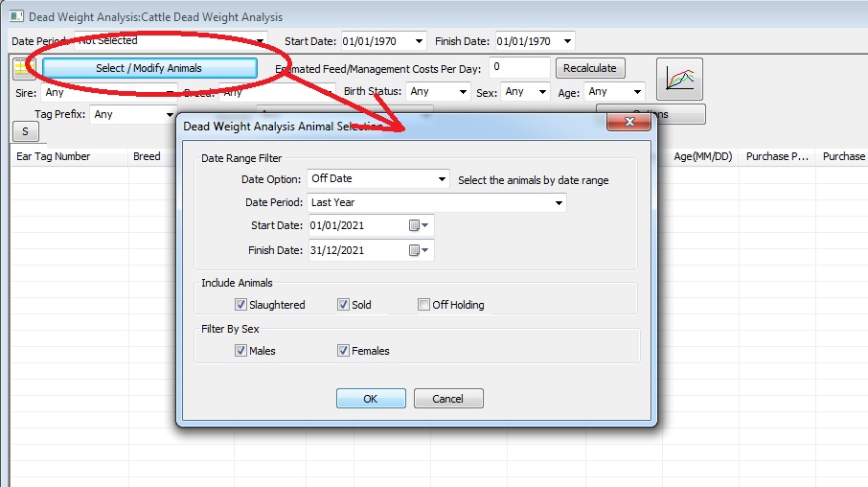
Task: Open the Age filter dropdown
Action: 614,92
